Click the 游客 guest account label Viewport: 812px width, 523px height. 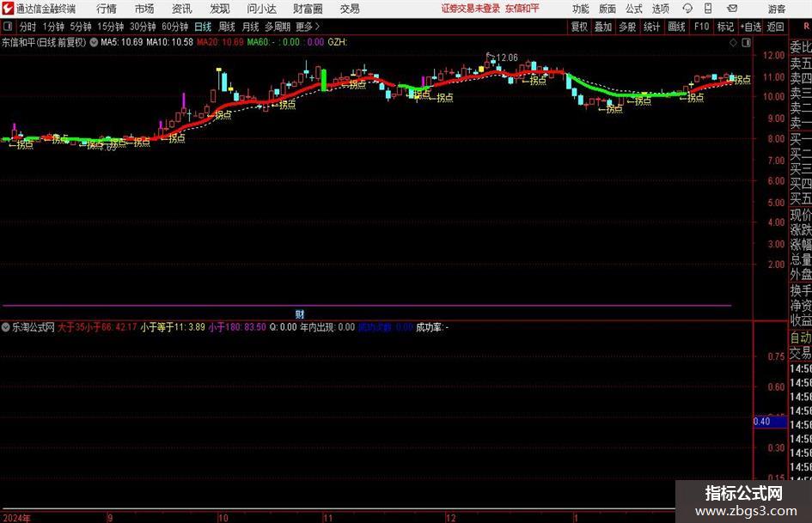pyautogui.click(x=776, y=9)
